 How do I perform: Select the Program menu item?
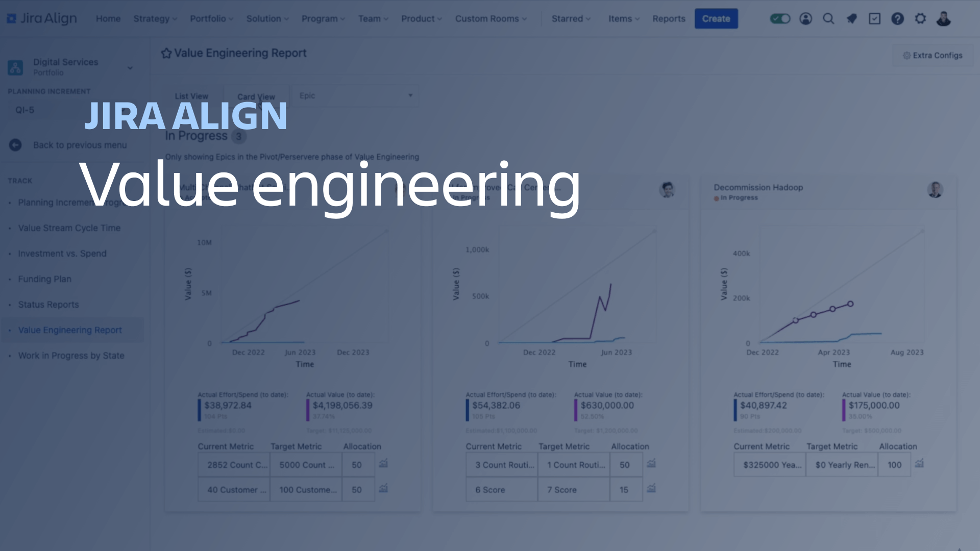click(x=321, y=18)
